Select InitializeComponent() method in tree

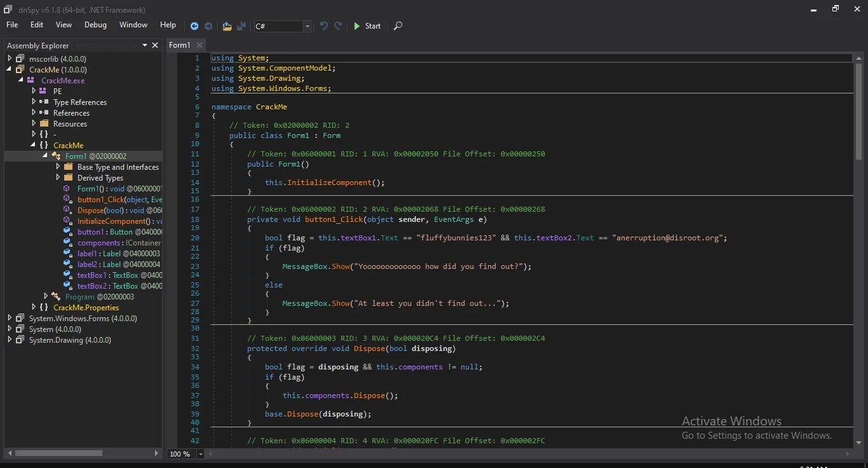pyautogui.click(x=119, y=221)
